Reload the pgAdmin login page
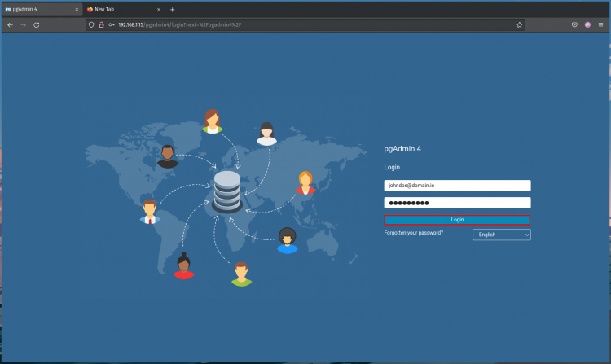This screenshot has width=611, height=364. (x=37, y=25)
